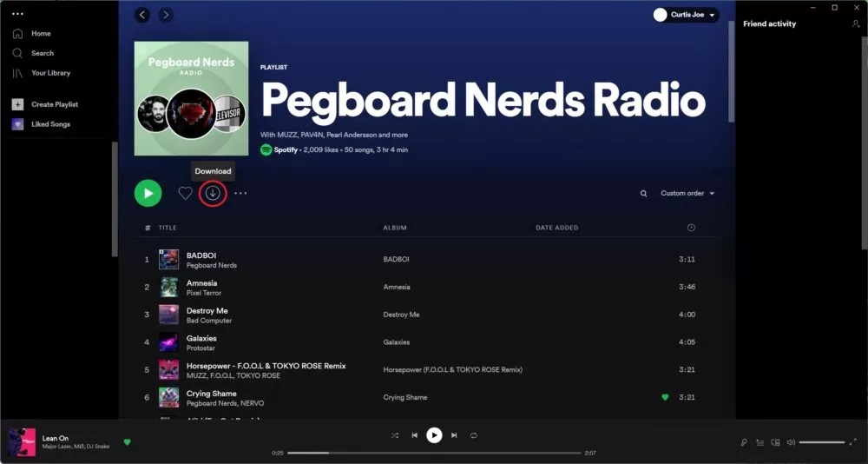Open the Custom order sort dropdown
Viewport: 868px width, 464px height.
point(687,193)
